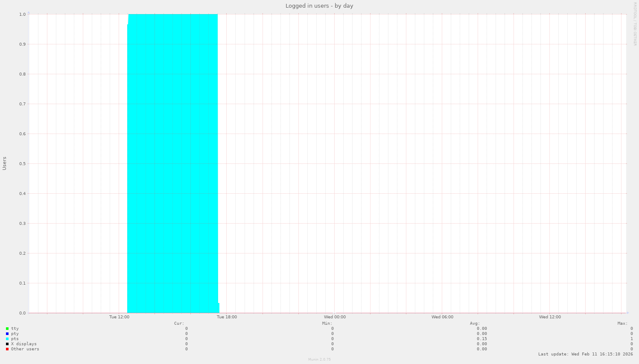Click the 'Last update' timestamp text

tap(585, 354)
